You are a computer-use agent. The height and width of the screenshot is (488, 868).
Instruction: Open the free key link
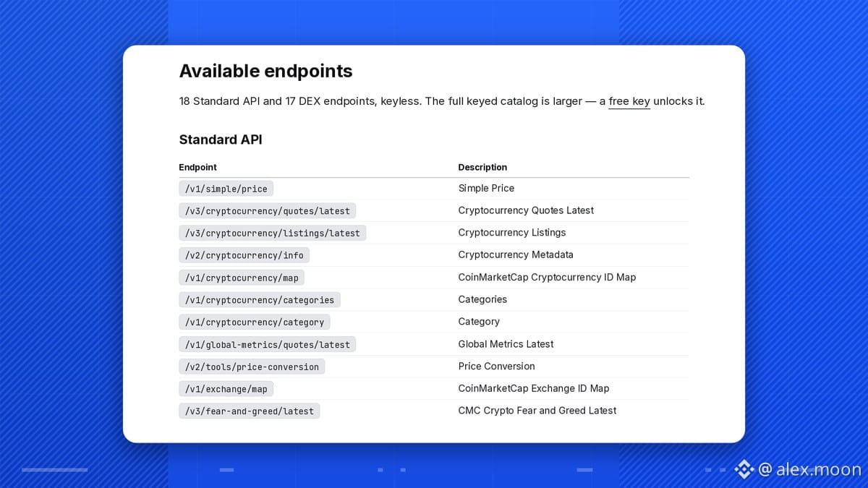point(629,101)
